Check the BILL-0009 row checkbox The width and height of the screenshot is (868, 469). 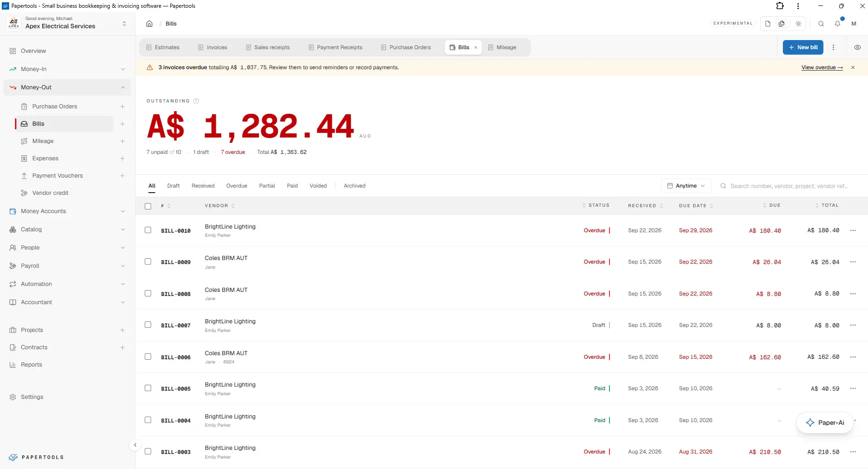pos(148,261)
